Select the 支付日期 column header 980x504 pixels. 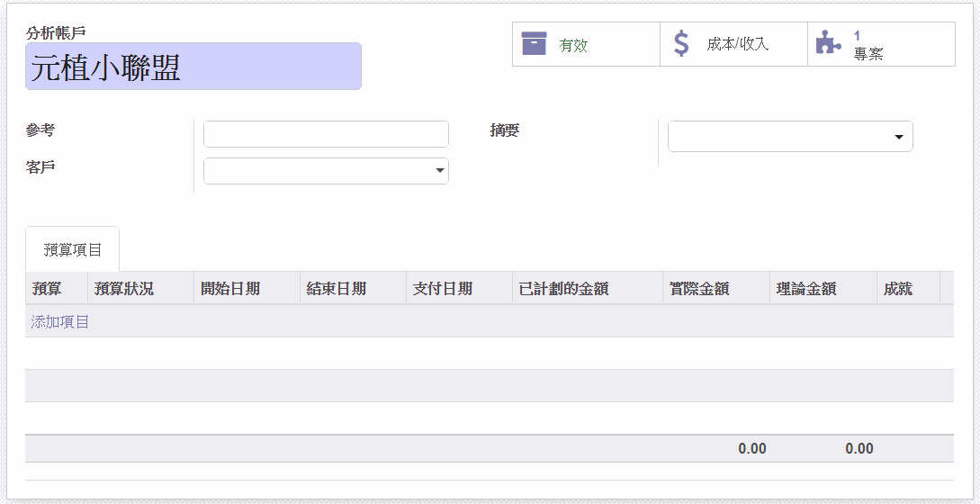(443, 289)
